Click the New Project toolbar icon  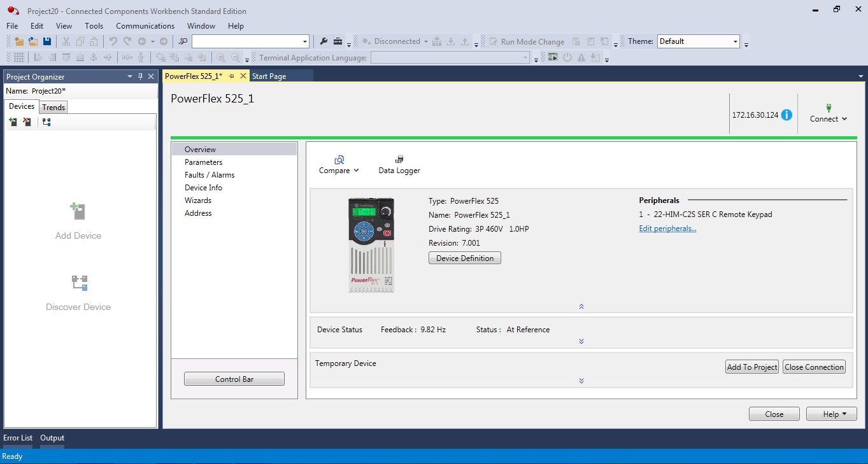[x=18, y=41]
